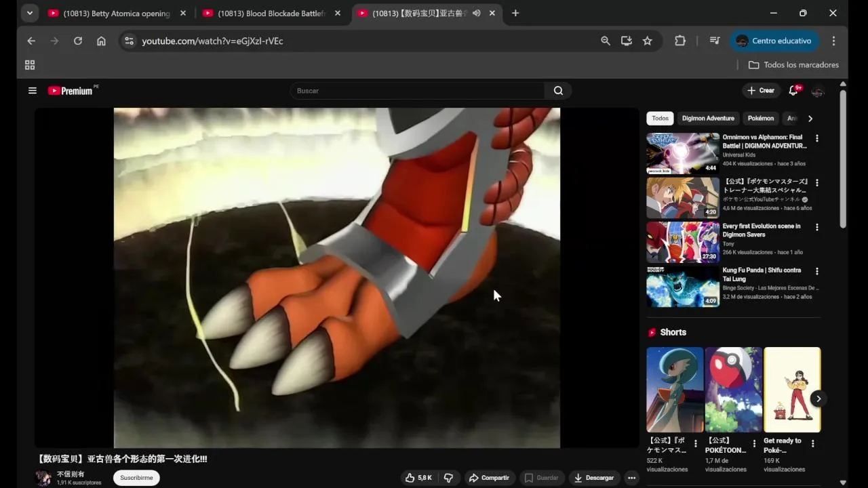
Task: Click the Crear button
Action: click(761, 90)
